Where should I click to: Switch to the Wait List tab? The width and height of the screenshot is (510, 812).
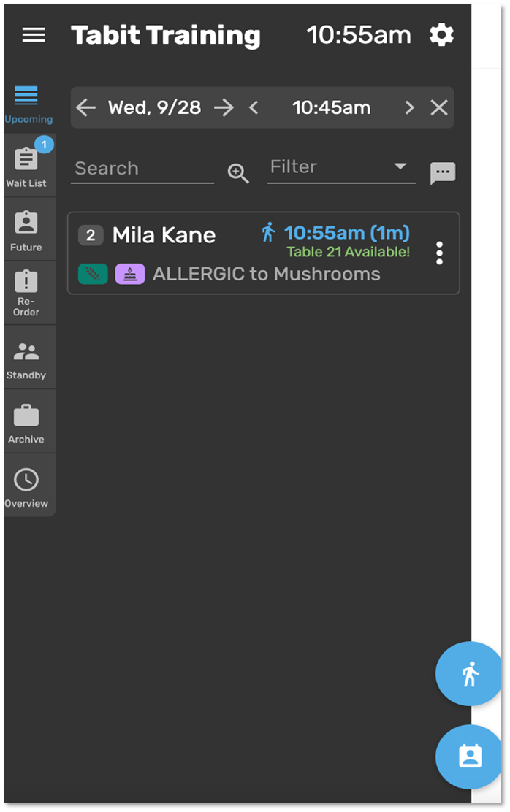pyautogui.click(x=26, y=166)
